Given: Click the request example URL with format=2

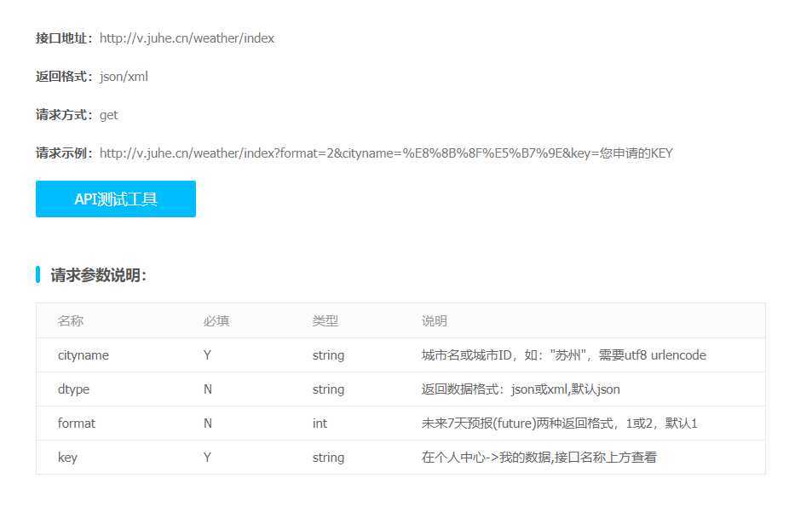Looking at the screenshot, I should coord(386,153).
